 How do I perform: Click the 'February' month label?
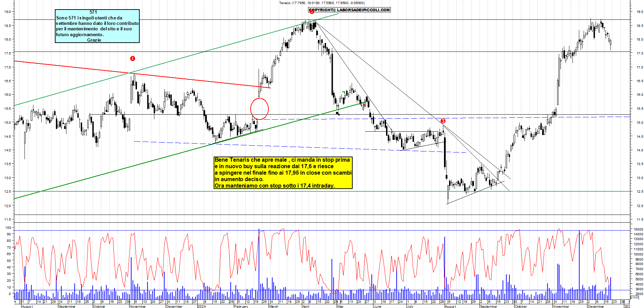(241, 306)
